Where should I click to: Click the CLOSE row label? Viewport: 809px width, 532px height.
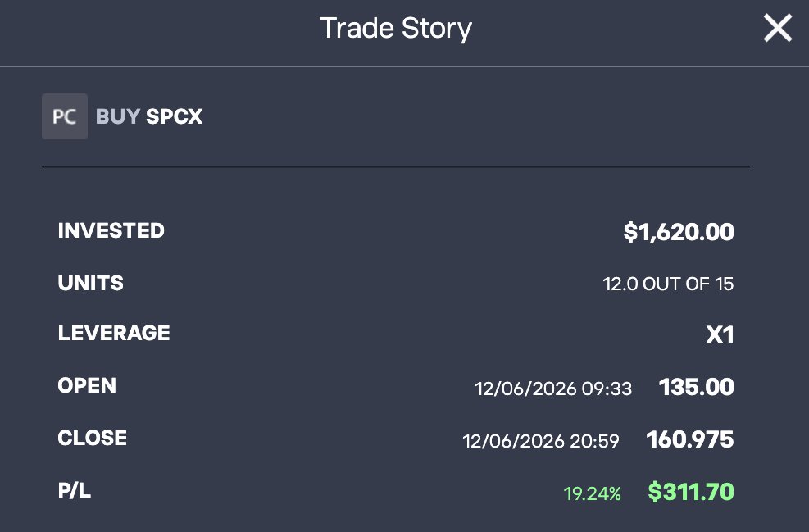click(93, 438)
